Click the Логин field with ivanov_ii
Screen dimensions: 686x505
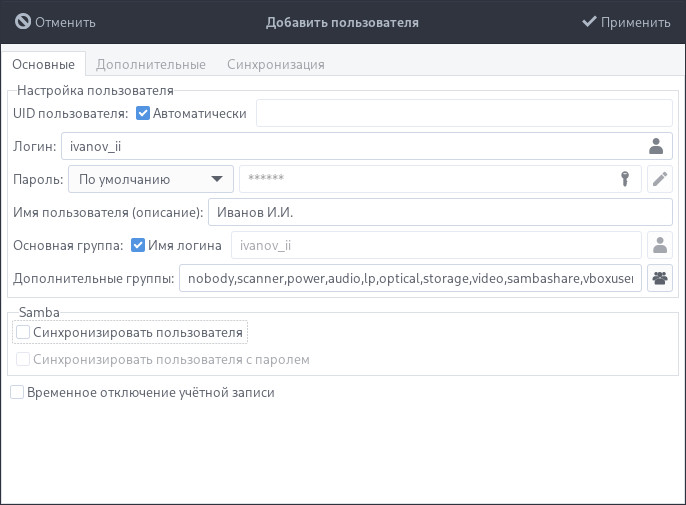click(x=367, y=146)
